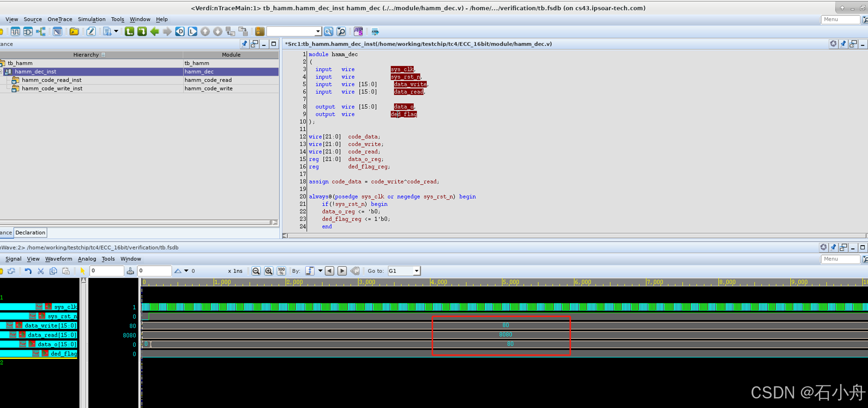The height and width of the screenshot is (408, 868).
Task: Select the data_write[15:0] signal row
Action: tap(39, 325)
